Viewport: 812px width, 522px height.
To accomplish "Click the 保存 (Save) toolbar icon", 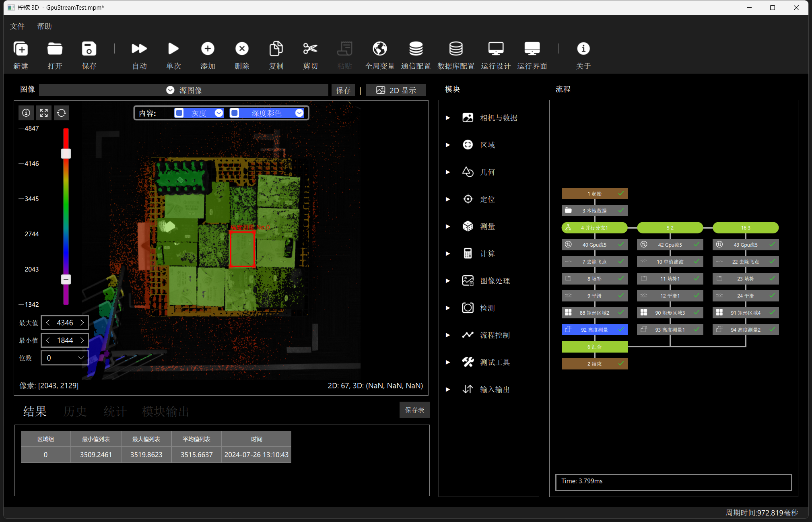I will [x=89, y=49].
